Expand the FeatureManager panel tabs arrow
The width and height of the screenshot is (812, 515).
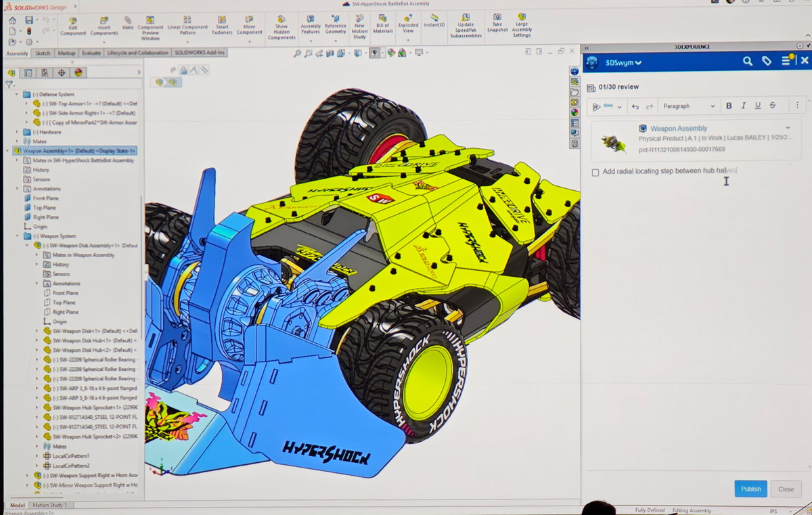[x=139, y=72]
